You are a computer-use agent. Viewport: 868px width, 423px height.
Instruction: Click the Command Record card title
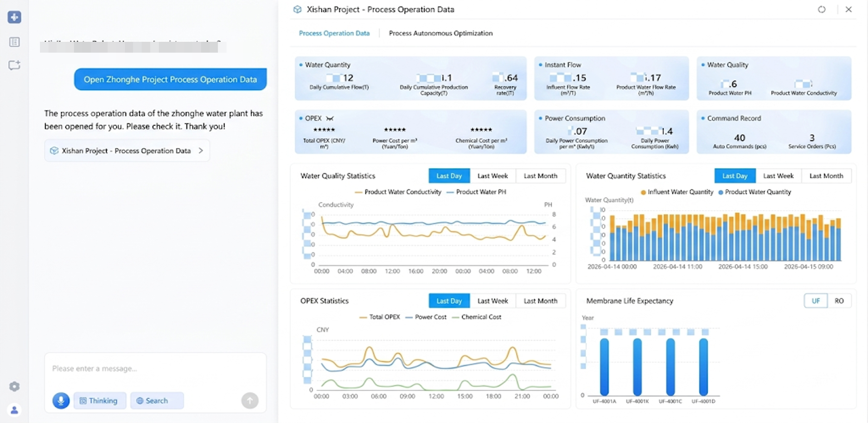(734, 118)
